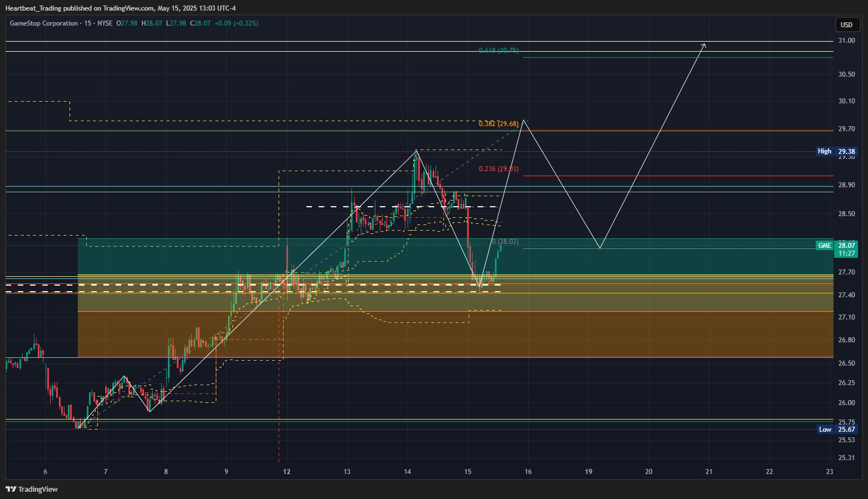Click date axis label 8
This screenshot has width=868, height=499.
point(166,472)
